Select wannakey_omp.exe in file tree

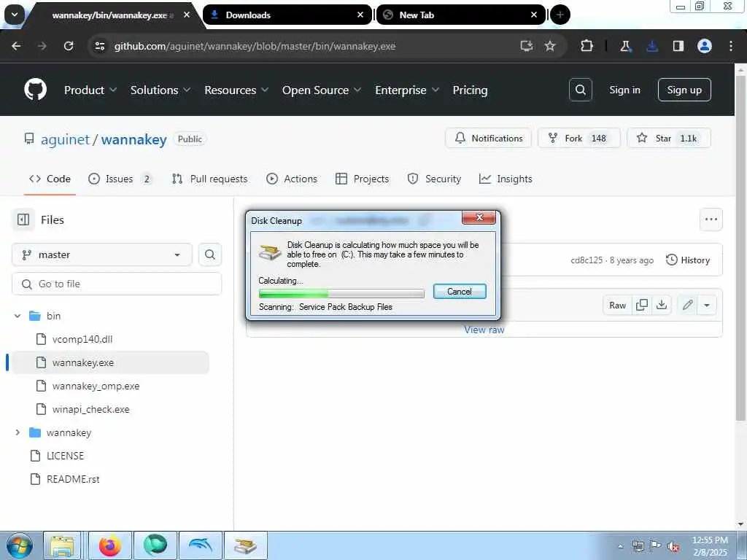(96, 386)
